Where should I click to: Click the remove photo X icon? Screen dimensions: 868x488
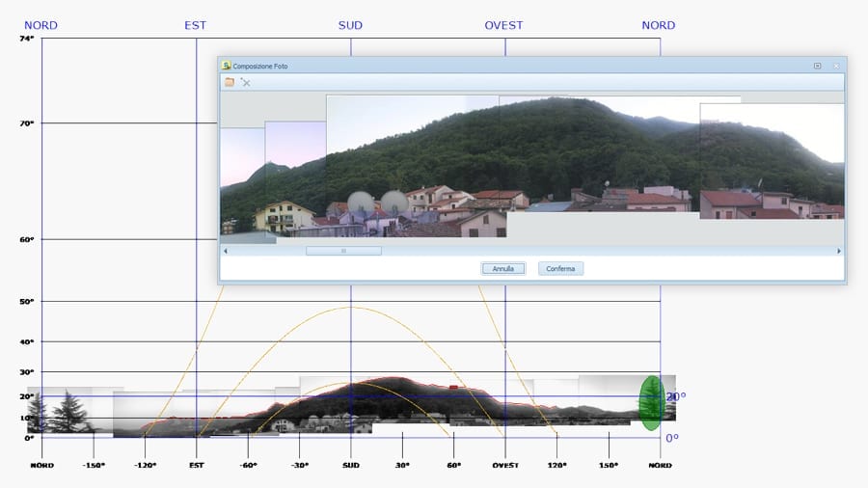point(246,83)
